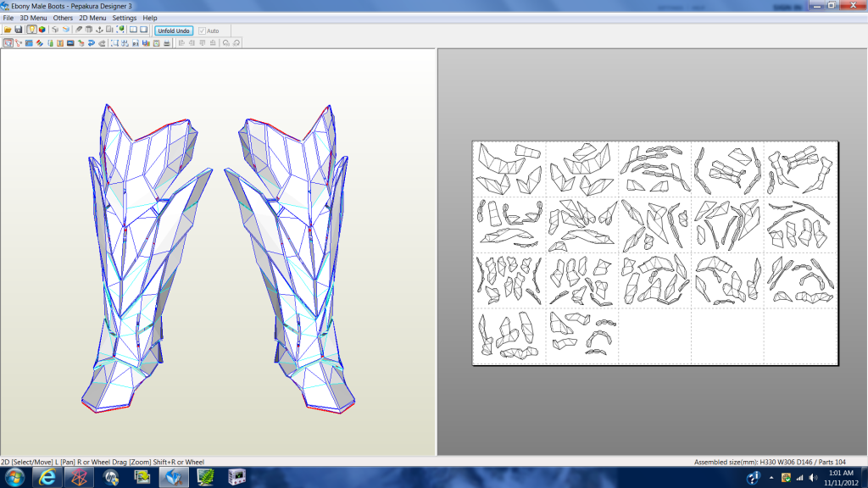This screenshot has width=868, height=488.
Task: Click the small cube with red arrow icon
Action: [81, 43]
